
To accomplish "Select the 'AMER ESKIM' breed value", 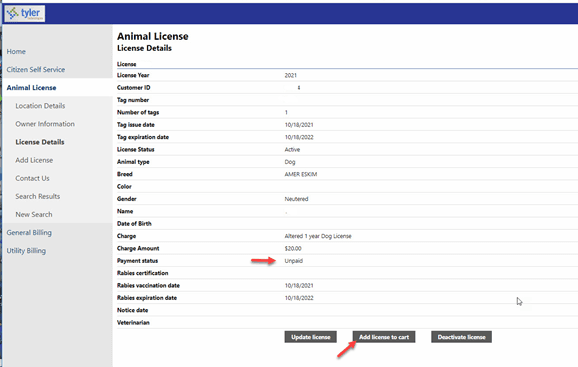I will pyautogui.click(x=301, y=174).
